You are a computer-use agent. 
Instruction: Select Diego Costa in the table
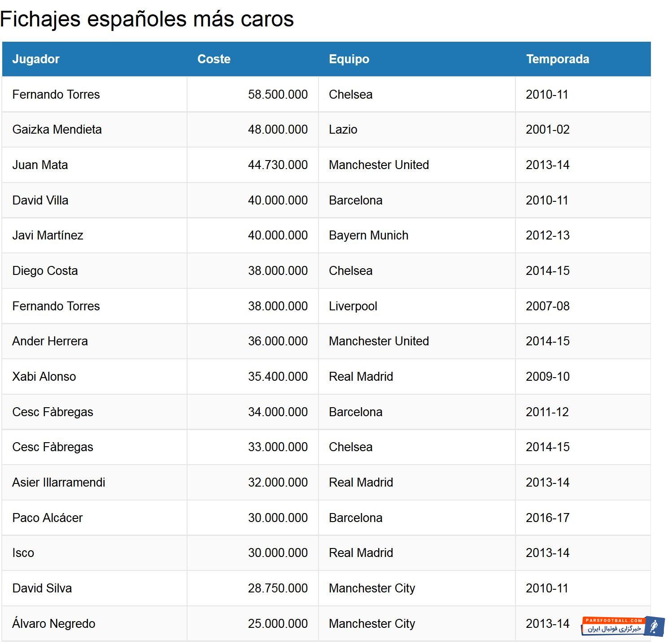tap(45, 271)
